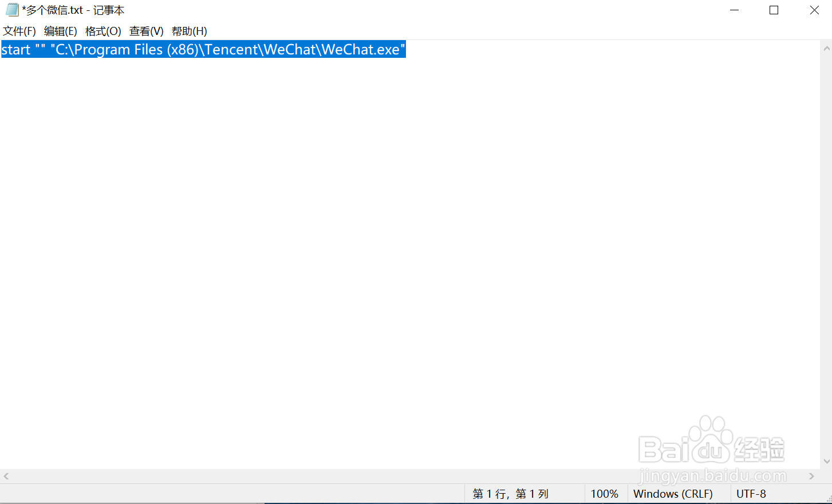This screenshot has height=504, width=832.
Task: Click the 第 1 行, 第 1 列 status entry
Action: [x=511, y=494]
